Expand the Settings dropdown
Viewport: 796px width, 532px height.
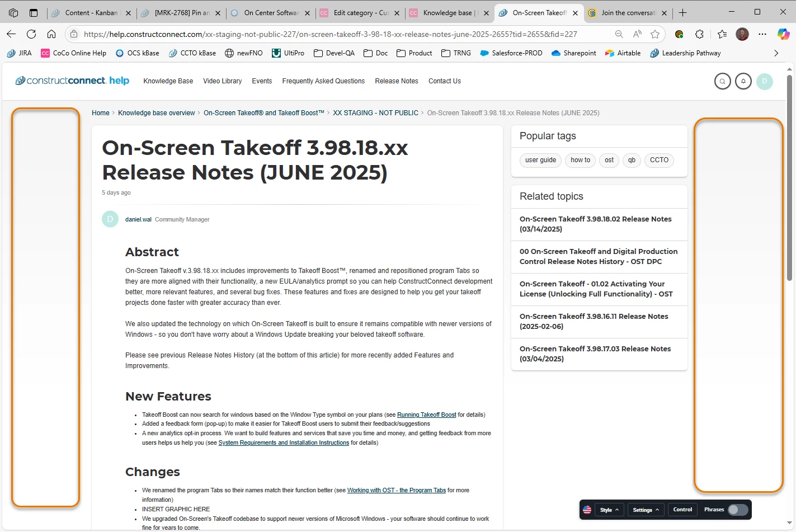click(646, 510)
